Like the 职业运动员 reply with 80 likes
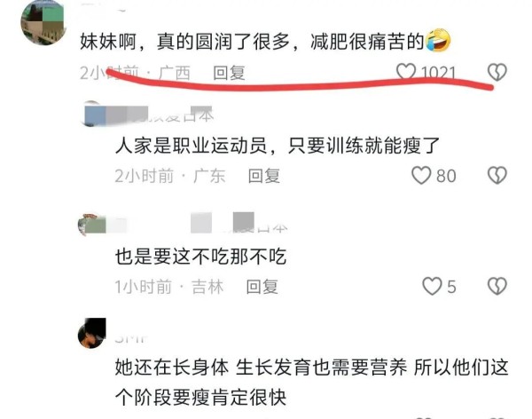The width and height of the screenshot is (532, 419). pos(421,176)
